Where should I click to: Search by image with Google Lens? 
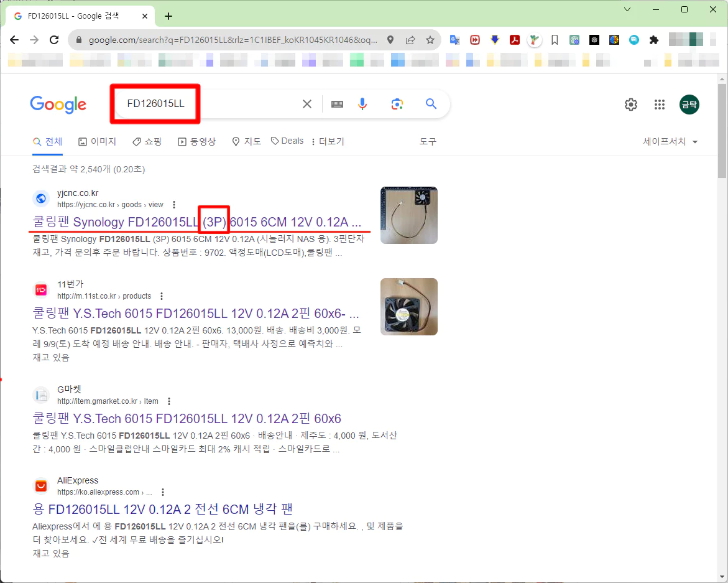(397, 104)
